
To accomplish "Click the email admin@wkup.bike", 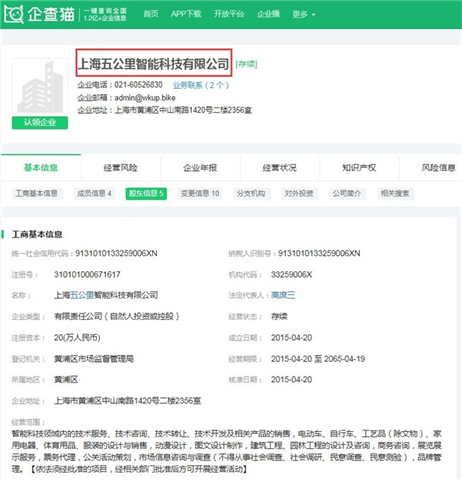I will tap(145, 98).
